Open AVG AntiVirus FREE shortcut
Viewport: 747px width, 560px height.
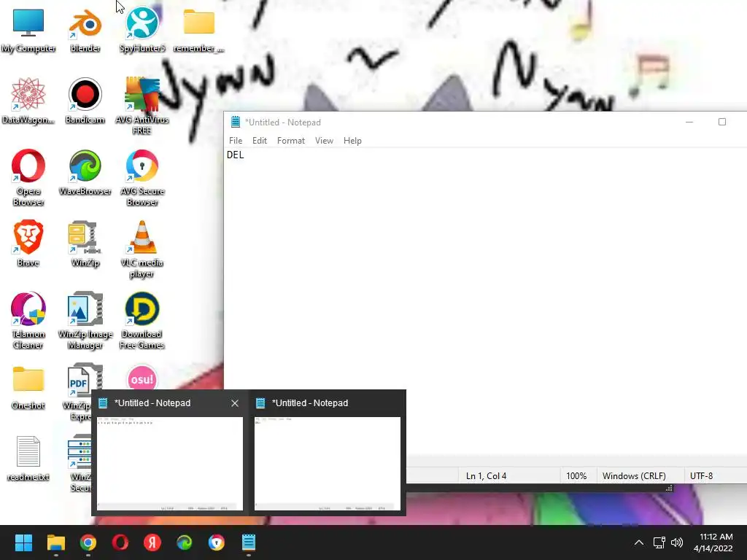tap(142, 106)
